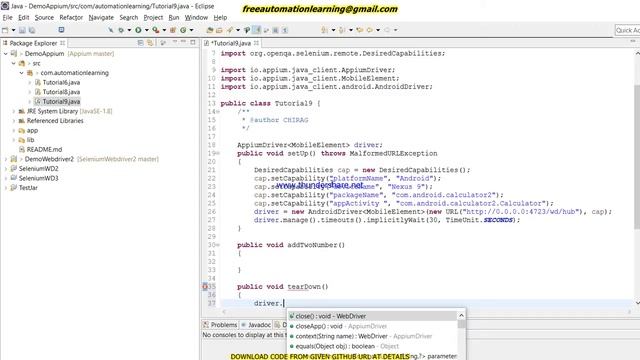Click the editor vertical scrollbar thumb

(x=637, y=157)
